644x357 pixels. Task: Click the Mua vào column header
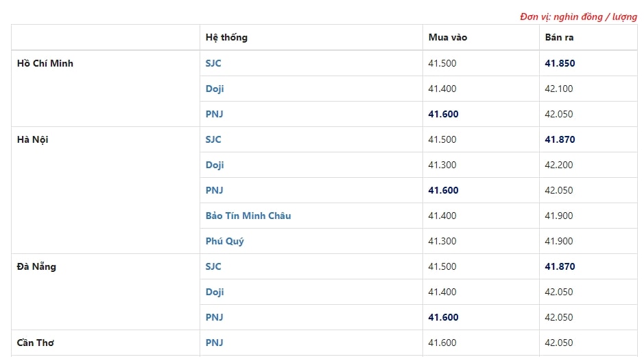point(448,38)
